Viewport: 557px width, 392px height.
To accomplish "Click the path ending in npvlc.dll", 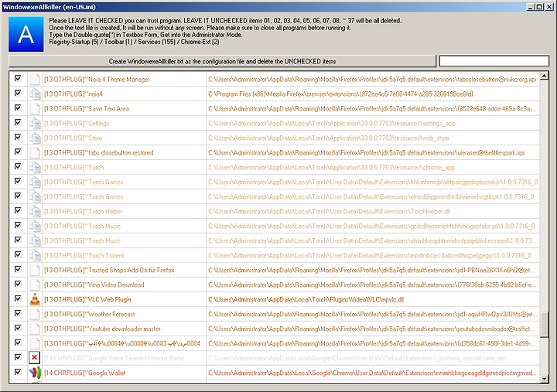I will [306, 299].
